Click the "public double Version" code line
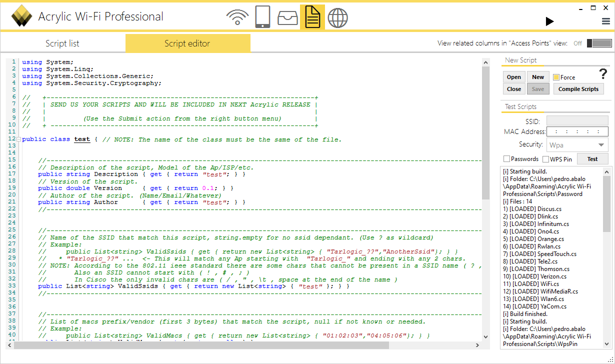The height and width of the screenshot is (364, 615). point(135,188)
